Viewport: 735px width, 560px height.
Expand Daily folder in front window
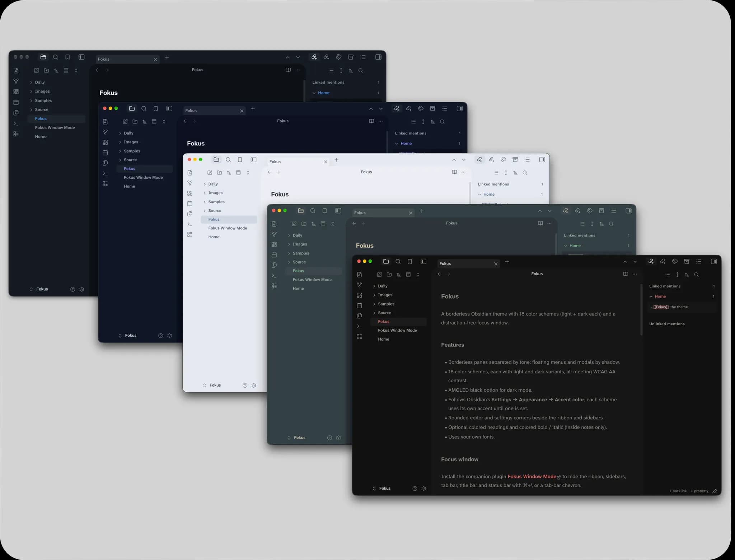374,286
